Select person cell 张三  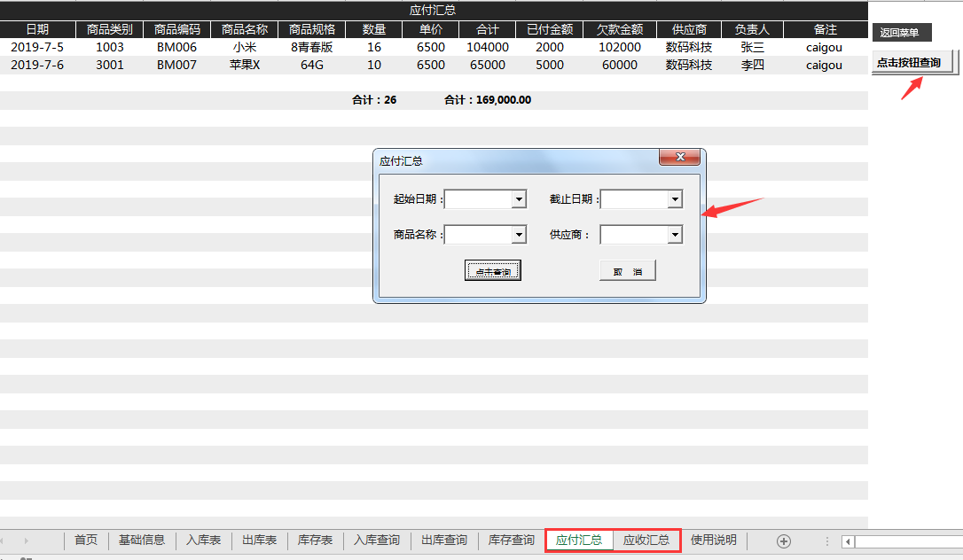pyautogui.click(x=752, y=47)
